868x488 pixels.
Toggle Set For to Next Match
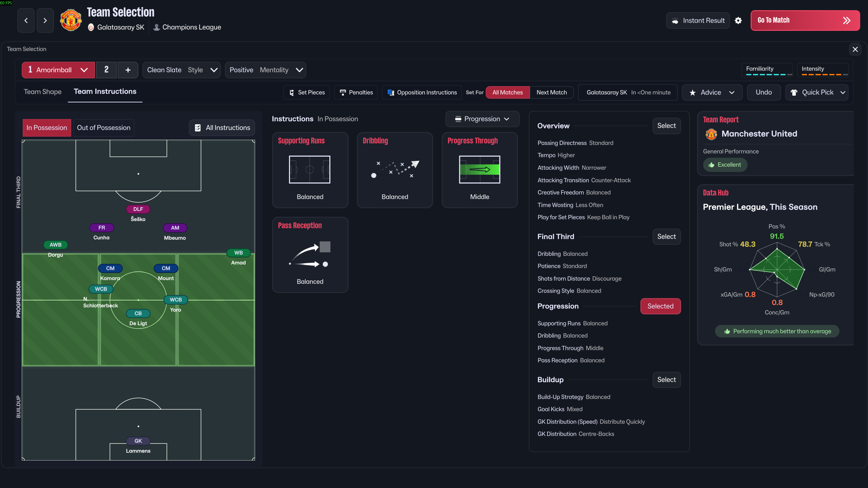551,92
